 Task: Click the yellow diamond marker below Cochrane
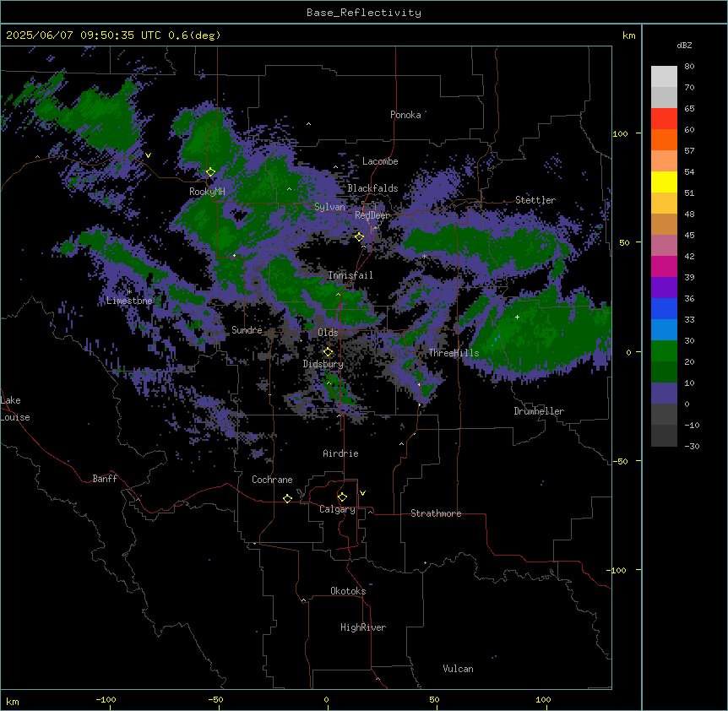[x=287, y=498]
